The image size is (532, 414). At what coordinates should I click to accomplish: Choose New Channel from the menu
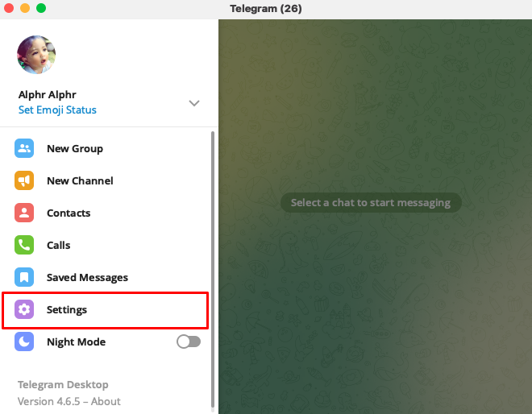(105, 180)
